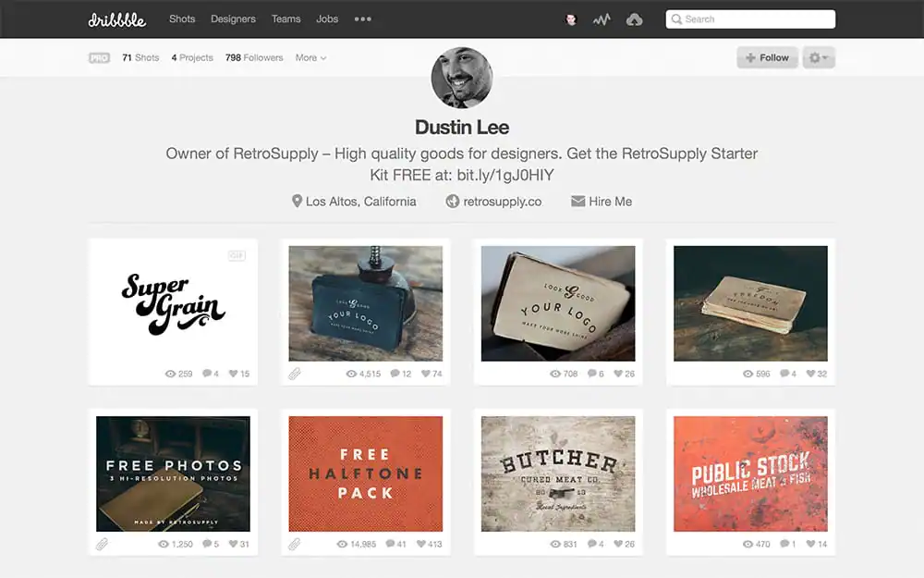Open the gear settings dropdown
The image size is (924, 578).
click(x=819, y=57)
